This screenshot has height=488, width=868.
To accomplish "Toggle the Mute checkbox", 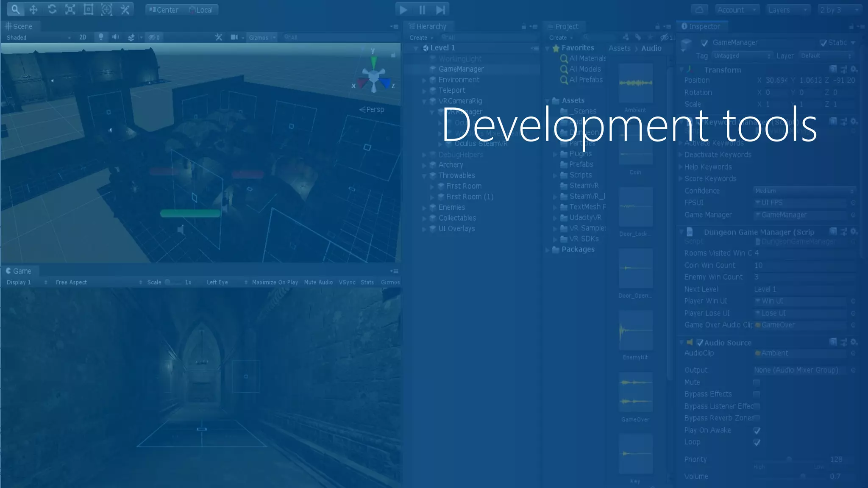I will 757,383.
